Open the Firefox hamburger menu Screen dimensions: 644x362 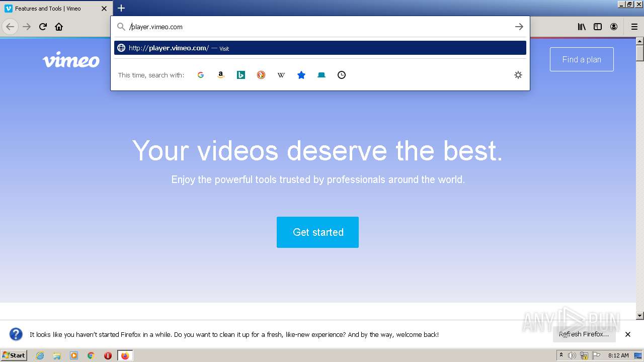pos(634,27)
